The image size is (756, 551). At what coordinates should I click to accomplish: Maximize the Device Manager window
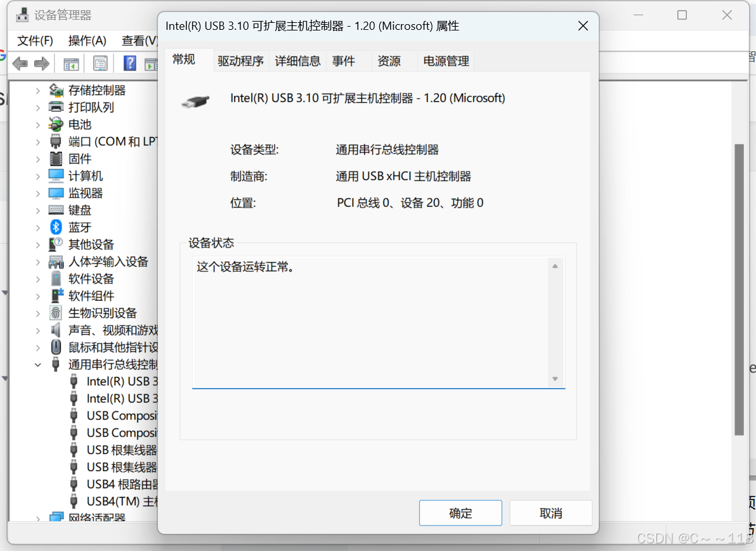pyautogui.click(x=682, y=15)
